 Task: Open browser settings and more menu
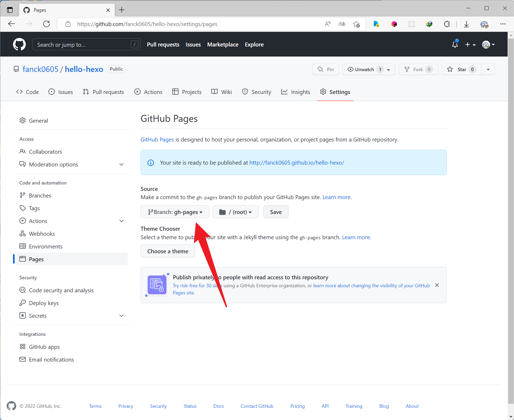click(503, 24)
